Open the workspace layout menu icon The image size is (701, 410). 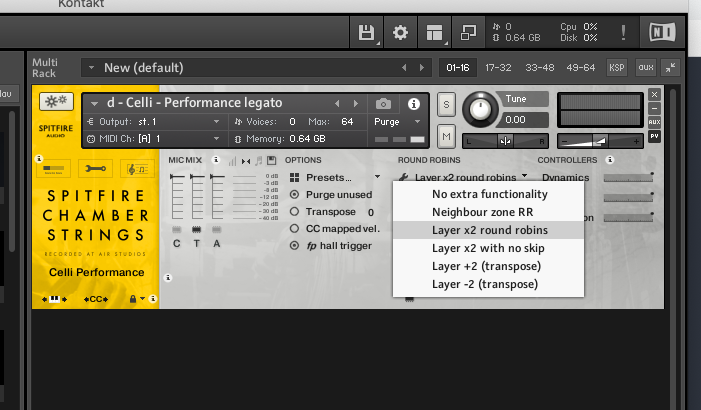coord(434,33)
